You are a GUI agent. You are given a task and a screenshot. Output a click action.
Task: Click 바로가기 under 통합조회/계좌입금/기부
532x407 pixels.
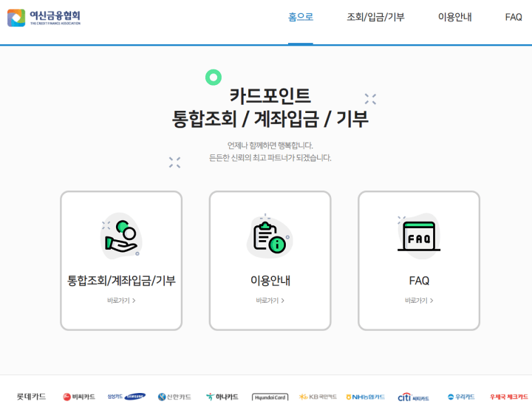(121, 301)
